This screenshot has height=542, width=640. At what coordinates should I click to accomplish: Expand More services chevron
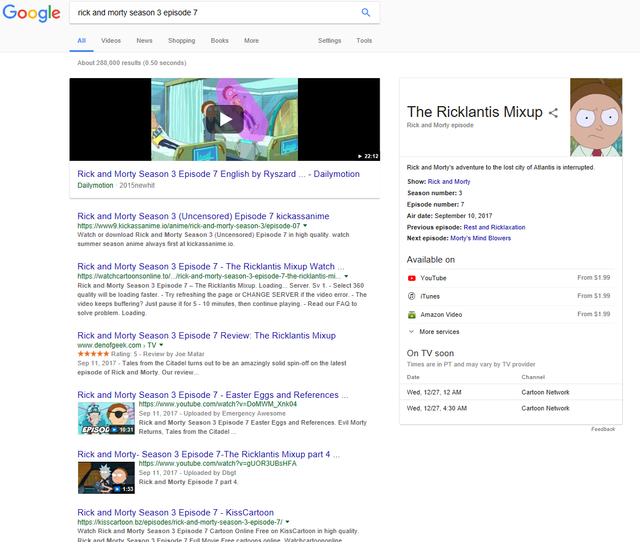pyautogui.click(x=411, y=331)
